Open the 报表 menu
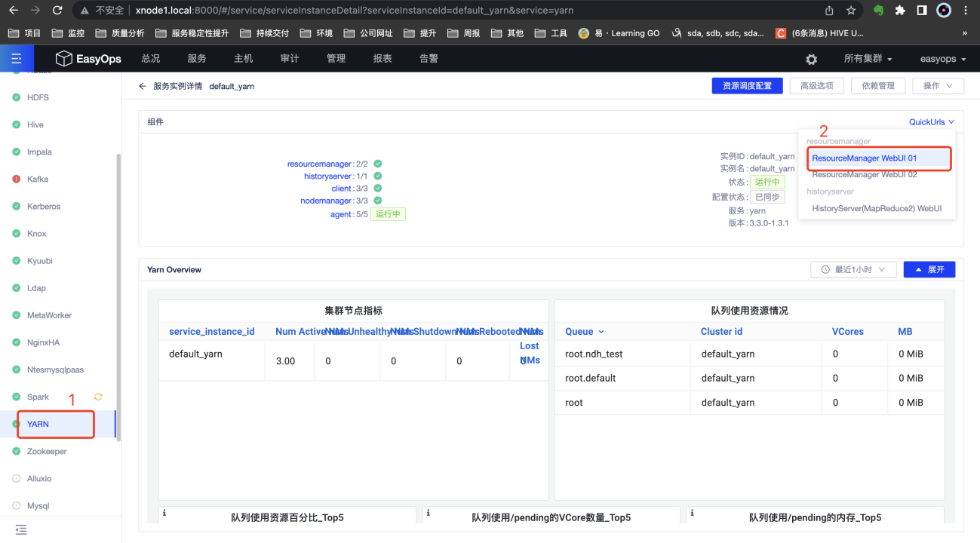Image resolution: width=980 pixels, height=543 pixels. (x=382, y=59)
